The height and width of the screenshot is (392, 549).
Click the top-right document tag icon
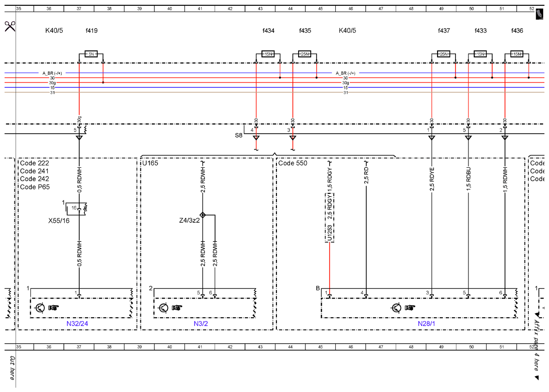tap(539, 14)
